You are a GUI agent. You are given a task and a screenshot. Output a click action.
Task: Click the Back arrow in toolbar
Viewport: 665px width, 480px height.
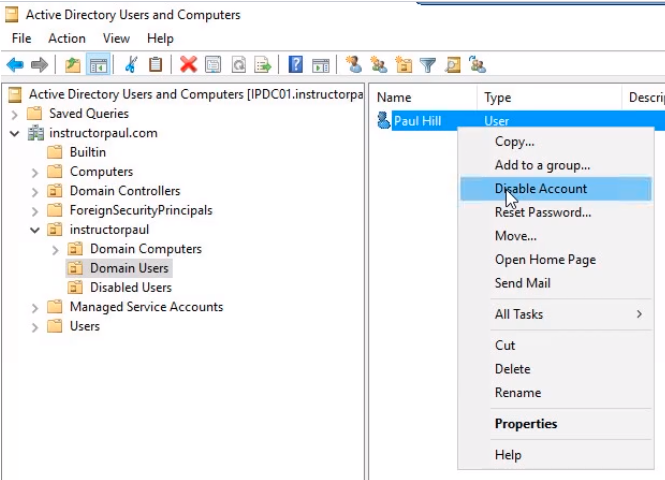coord(15,65)
